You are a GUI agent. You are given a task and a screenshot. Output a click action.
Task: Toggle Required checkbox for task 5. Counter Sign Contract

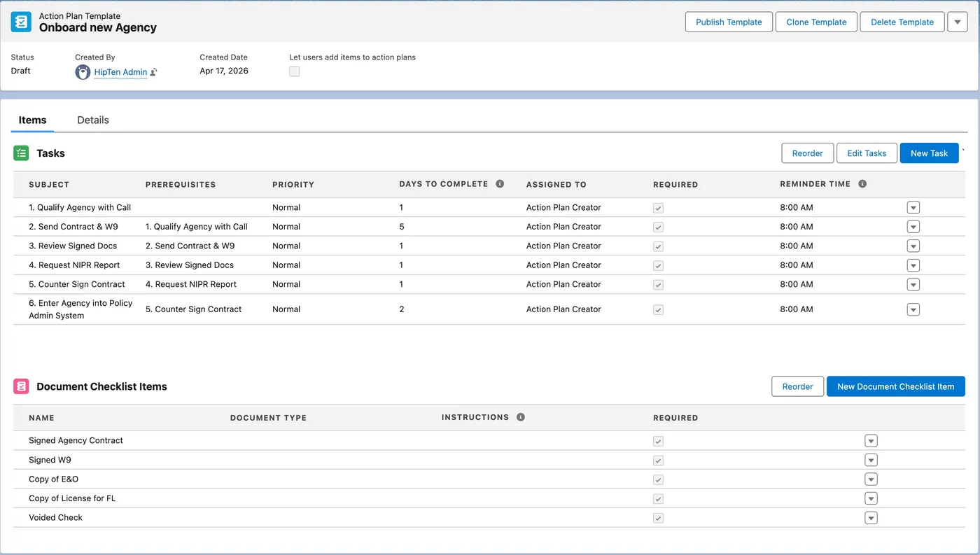658,285
